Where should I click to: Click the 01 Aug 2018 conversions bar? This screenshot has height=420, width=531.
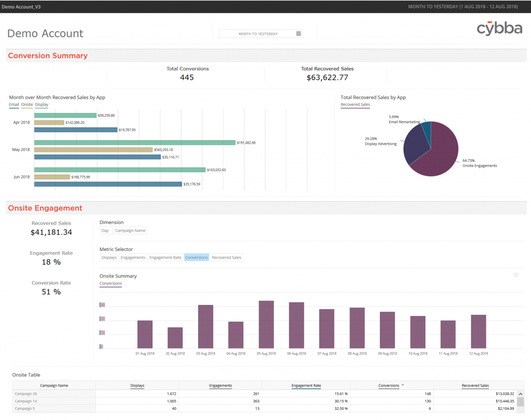pos(145,334)
